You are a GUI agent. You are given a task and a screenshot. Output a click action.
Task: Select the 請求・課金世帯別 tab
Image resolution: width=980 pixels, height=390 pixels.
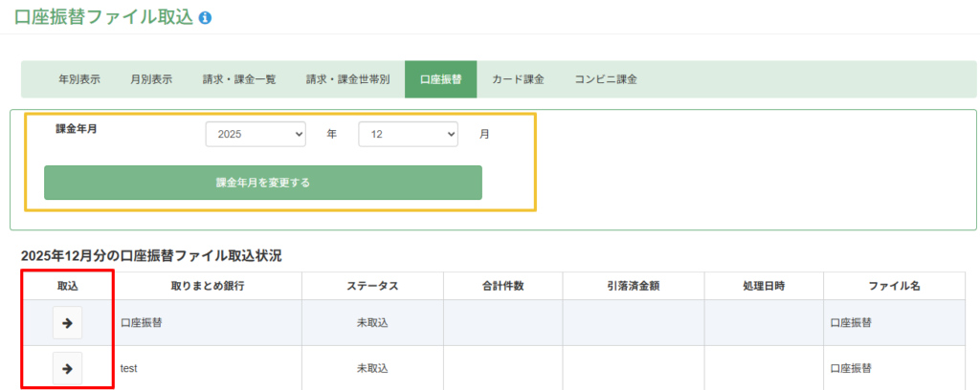point(347,79)
